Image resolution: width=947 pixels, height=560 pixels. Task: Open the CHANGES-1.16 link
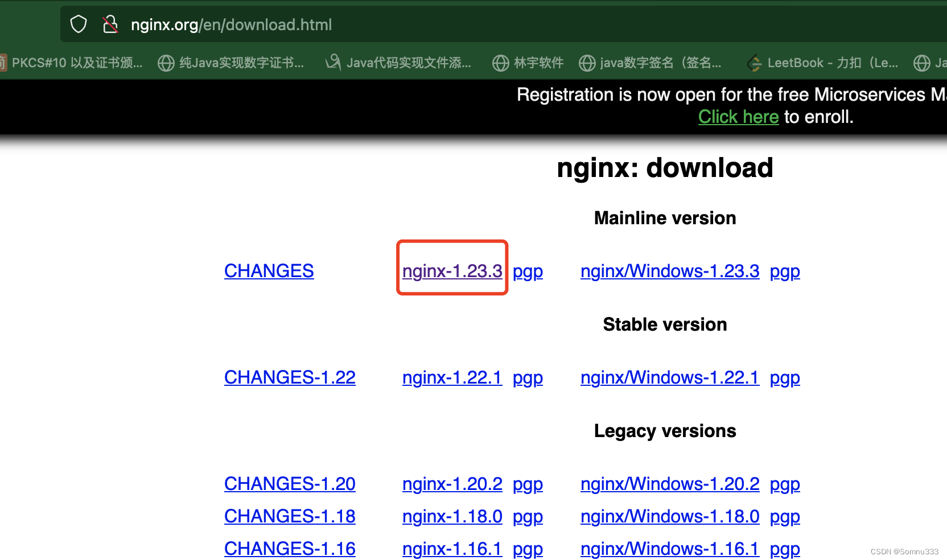click(289, 548)
